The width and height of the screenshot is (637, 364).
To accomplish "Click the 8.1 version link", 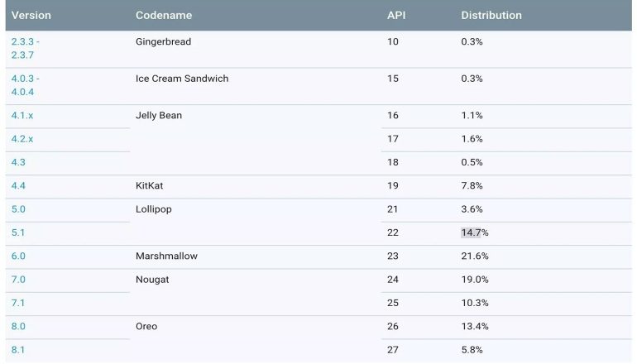I will click(18, 350).
